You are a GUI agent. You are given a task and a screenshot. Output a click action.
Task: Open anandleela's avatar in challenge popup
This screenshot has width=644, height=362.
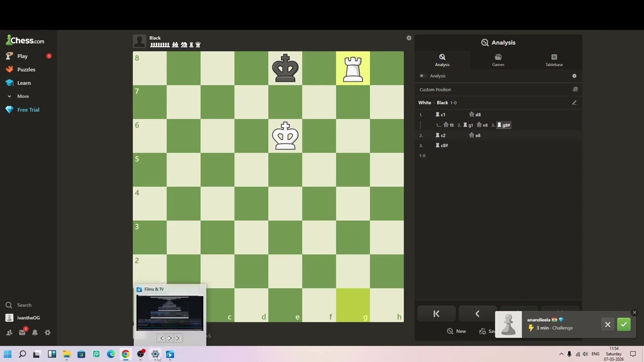pyautogui.click(x=509, y=325)
